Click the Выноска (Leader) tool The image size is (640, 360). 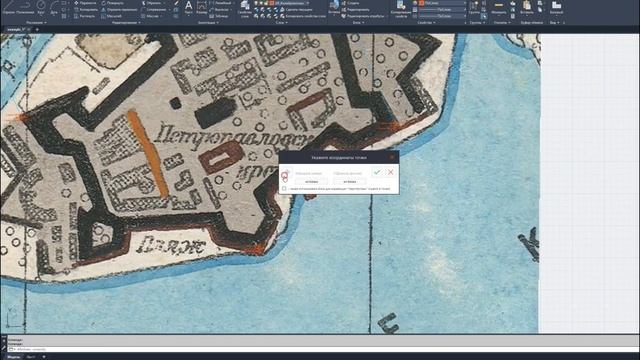220,9
